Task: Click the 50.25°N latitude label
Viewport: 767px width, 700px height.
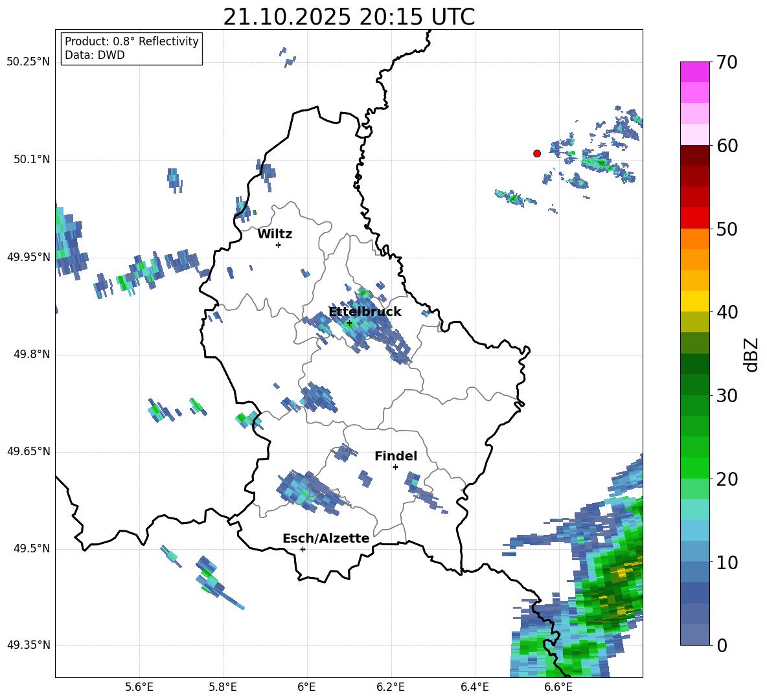Action: click(x=29, y=62)
